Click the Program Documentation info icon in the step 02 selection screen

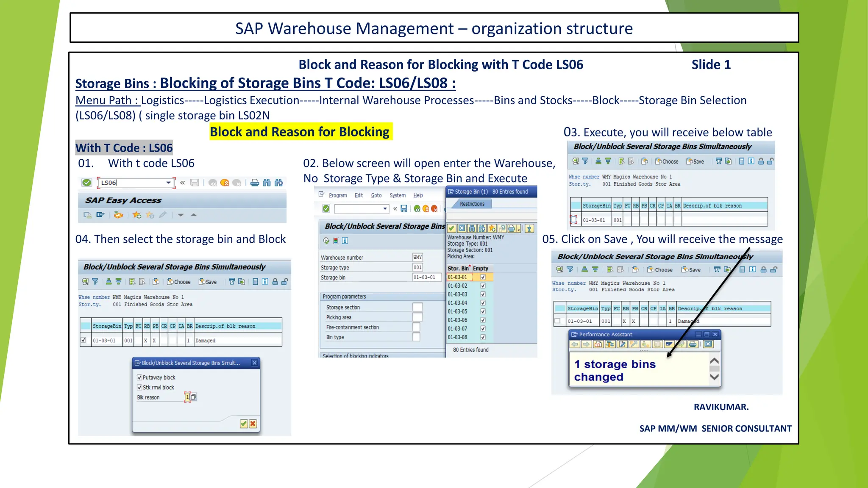(x=345, y=241)
